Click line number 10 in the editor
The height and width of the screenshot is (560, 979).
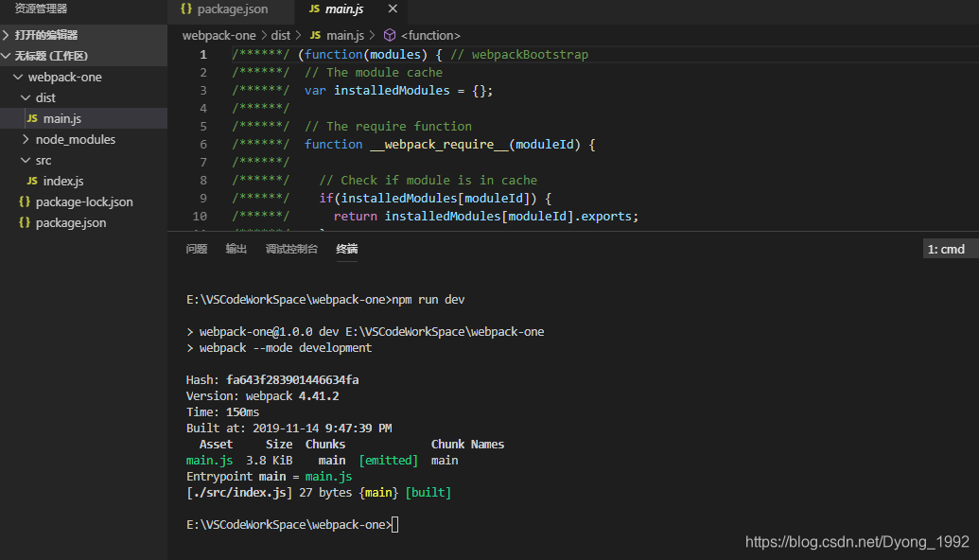(200, 216)
